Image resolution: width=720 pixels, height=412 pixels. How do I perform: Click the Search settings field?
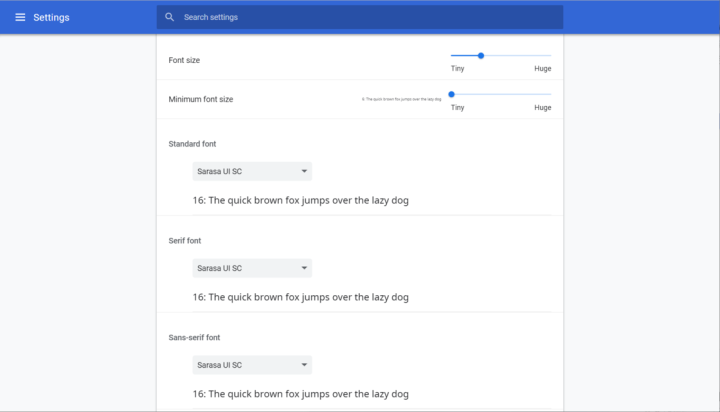(360, 17)
